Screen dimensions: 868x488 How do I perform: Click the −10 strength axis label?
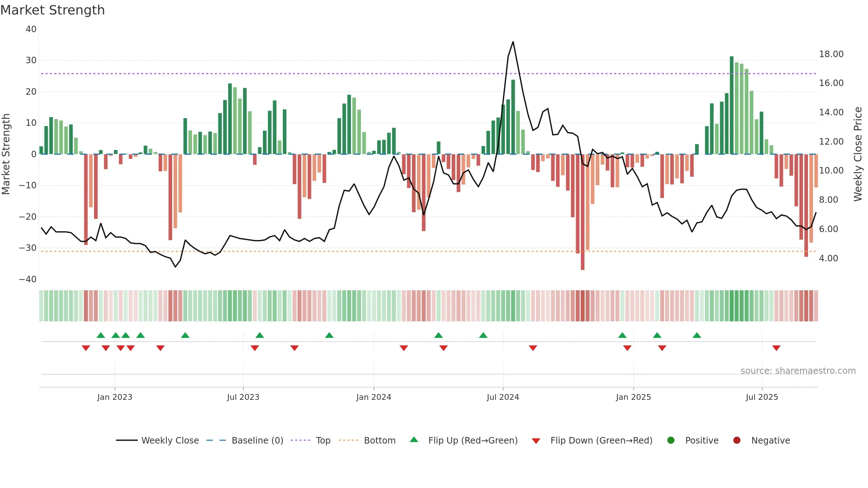click(28, 185)
